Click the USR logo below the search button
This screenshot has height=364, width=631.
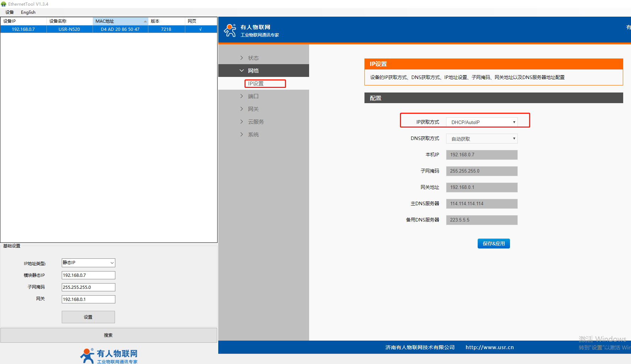tap(109, 356)
